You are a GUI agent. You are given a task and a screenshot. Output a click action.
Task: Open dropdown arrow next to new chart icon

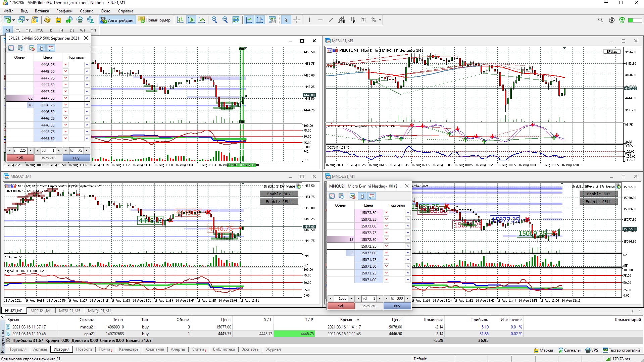pyautogui.click(x=13, y=20)
